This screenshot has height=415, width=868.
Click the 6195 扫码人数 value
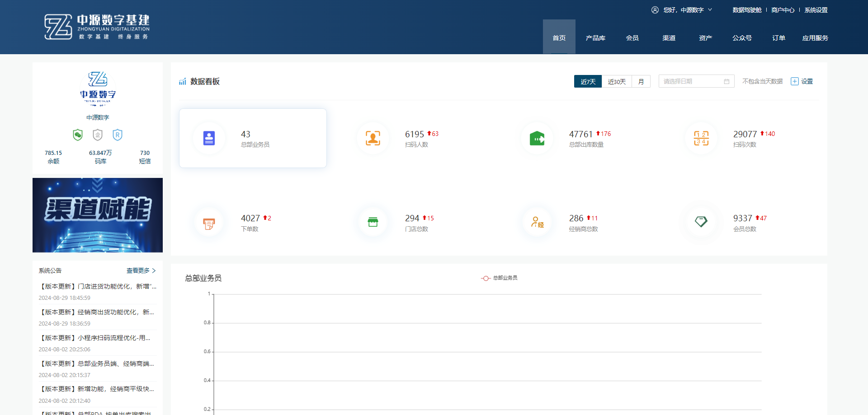[415, 134]
